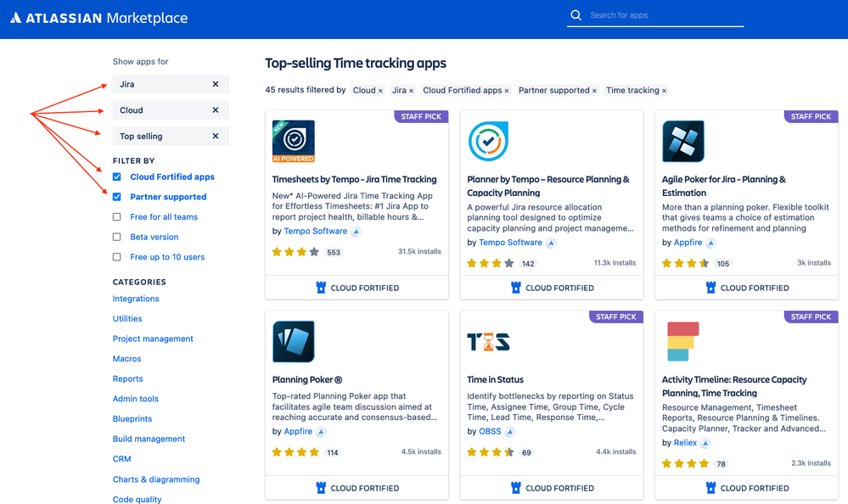Viewport: 848px width, 504px height.
Task: Click Staff Pick ribbon on Activity Timeline card
Action: pyautogui.click(x=811, y=316)
